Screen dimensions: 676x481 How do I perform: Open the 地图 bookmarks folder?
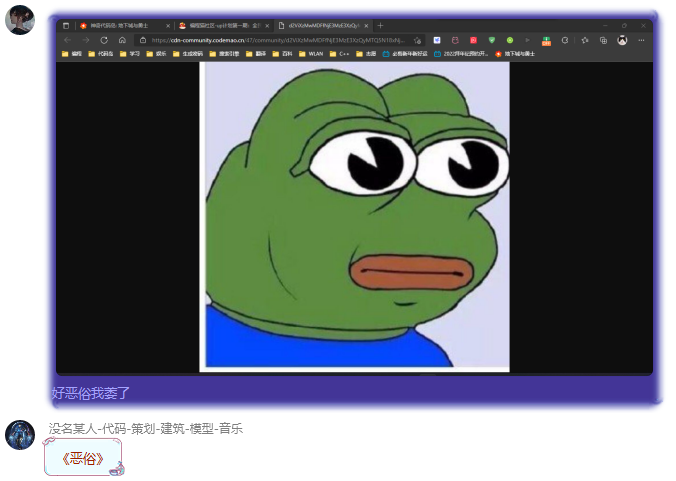(366, 54)
